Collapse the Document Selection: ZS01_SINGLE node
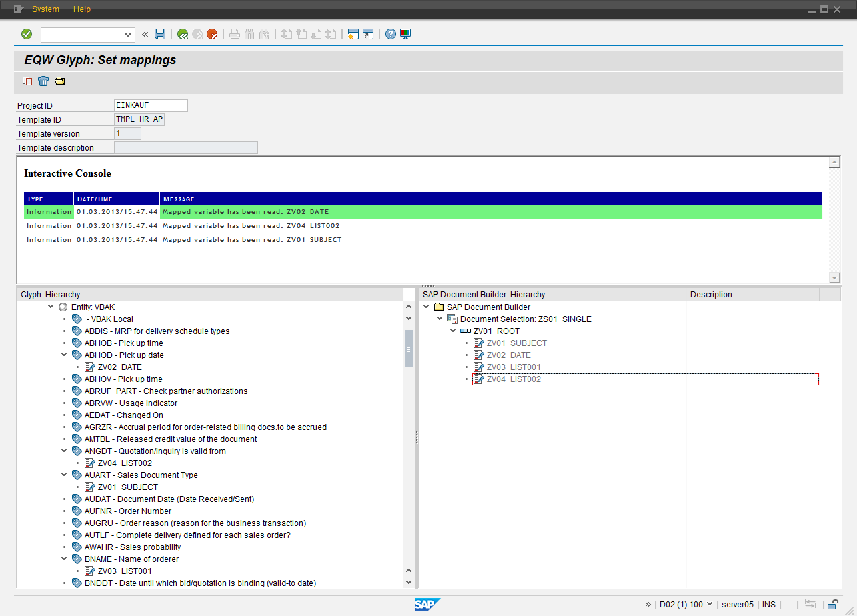The width and height of the screenshot is (857, 616). coord(440,319)
